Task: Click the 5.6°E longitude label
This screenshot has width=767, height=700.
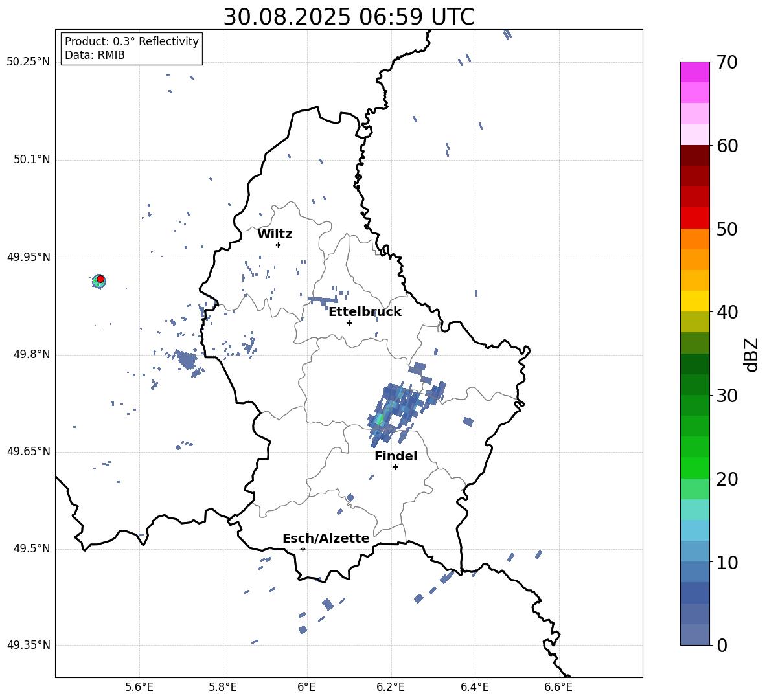Action: coord(139,687)
